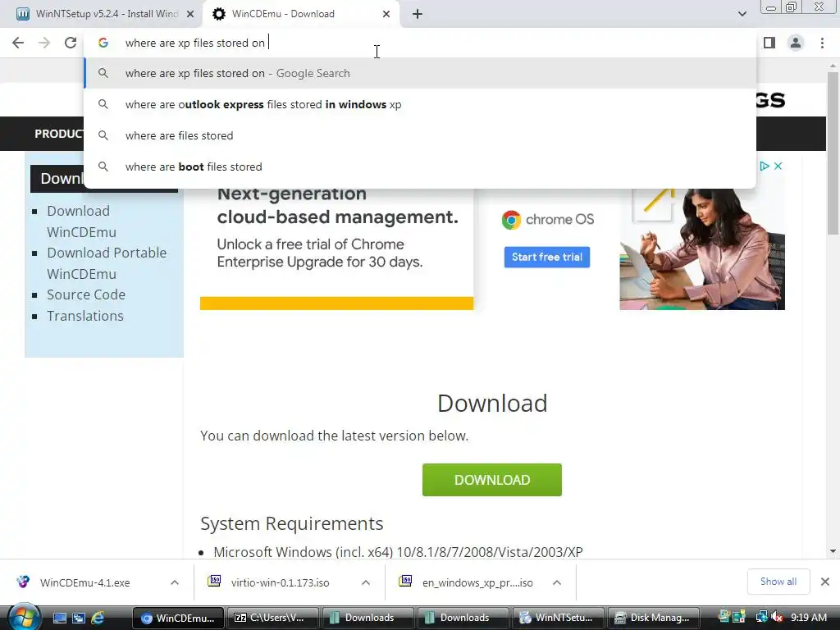
Task: Toggle the side panel icon
Action: 769,43
